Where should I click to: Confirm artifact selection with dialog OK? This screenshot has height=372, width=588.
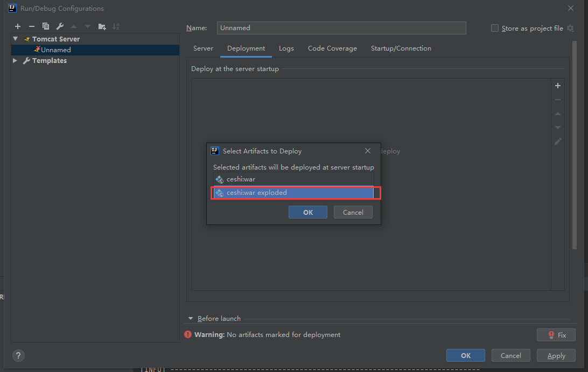click(308, 212)
